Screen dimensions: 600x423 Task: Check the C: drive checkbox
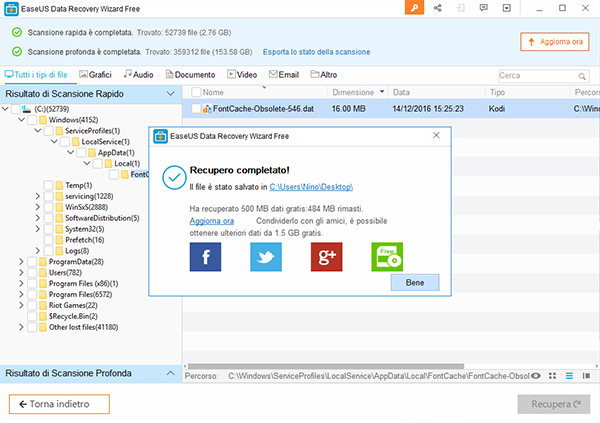coord(16,109)
